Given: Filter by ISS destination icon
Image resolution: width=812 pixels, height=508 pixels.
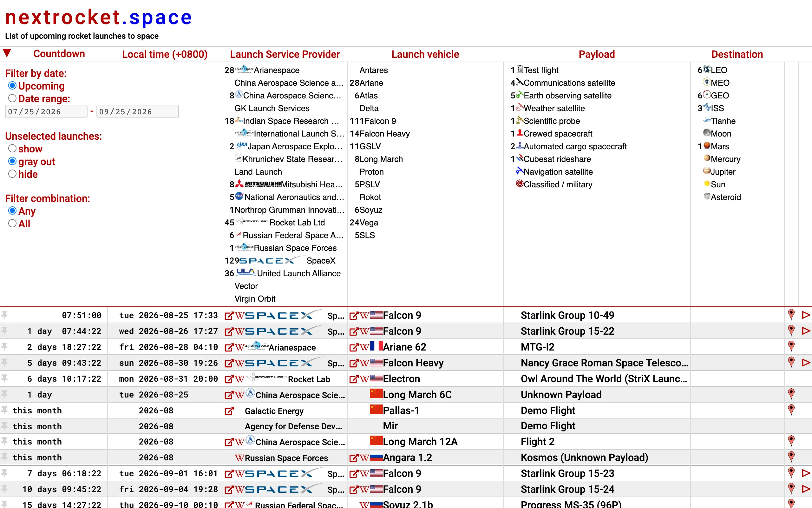Looking at the screenshot, I should [707, 108].
